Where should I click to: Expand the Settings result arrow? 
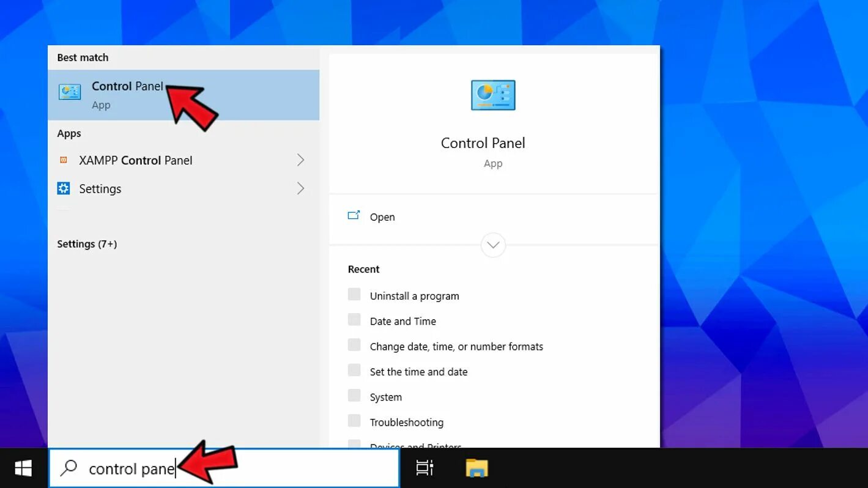pos(300,188)
